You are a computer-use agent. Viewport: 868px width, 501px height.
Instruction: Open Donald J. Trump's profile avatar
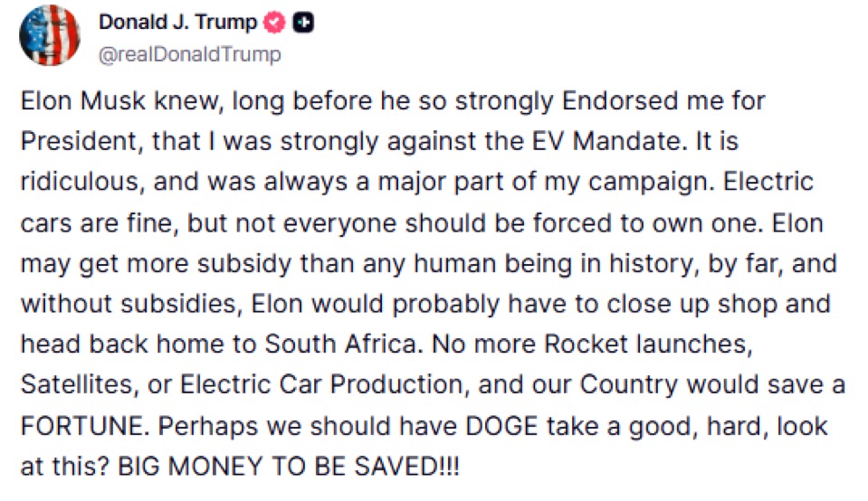(50, 35)
